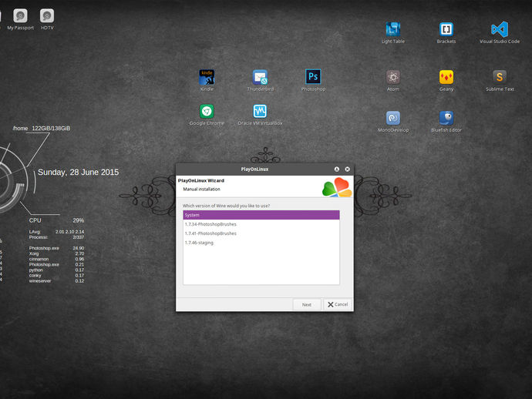532x399 pixels.
Task: Click the wineserver process entry
Action: tap(56, 280)
